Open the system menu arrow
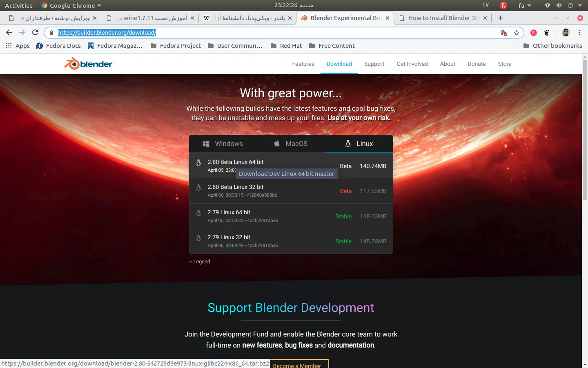Image resolution: width=588 pixels, height=368 pixels. click(x=580, y=5)
